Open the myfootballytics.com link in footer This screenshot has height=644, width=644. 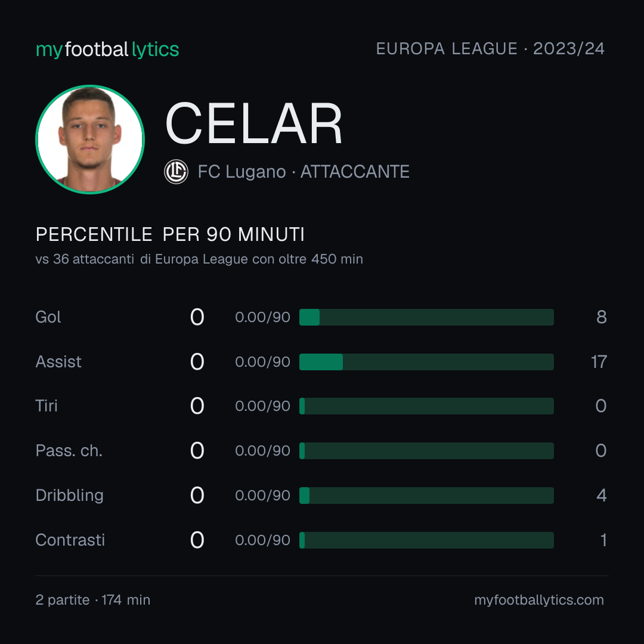point(539,600)
